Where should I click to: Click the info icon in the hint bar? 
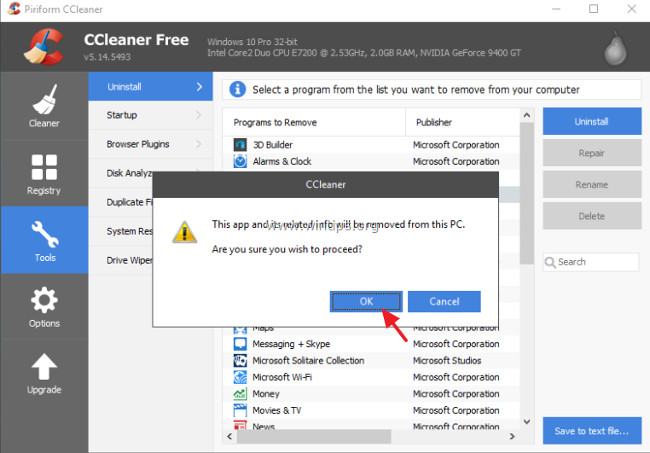click(x=238, y=89)
